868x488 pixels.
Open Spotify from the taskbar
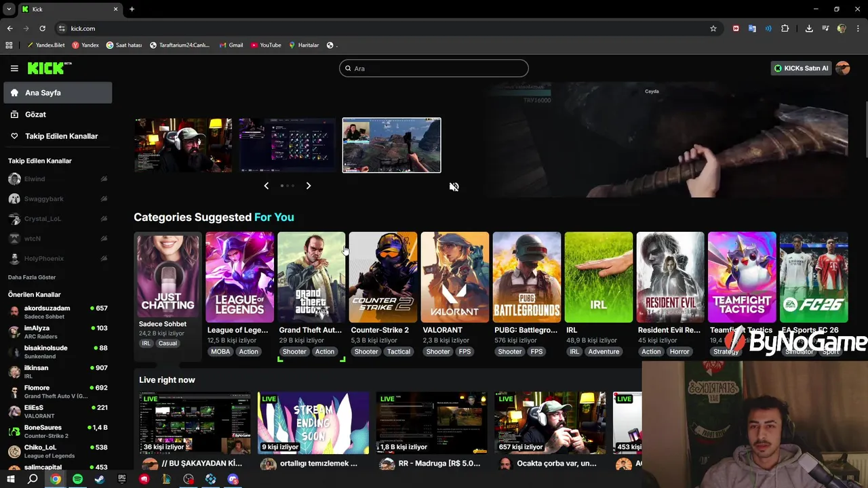(77, 479)
